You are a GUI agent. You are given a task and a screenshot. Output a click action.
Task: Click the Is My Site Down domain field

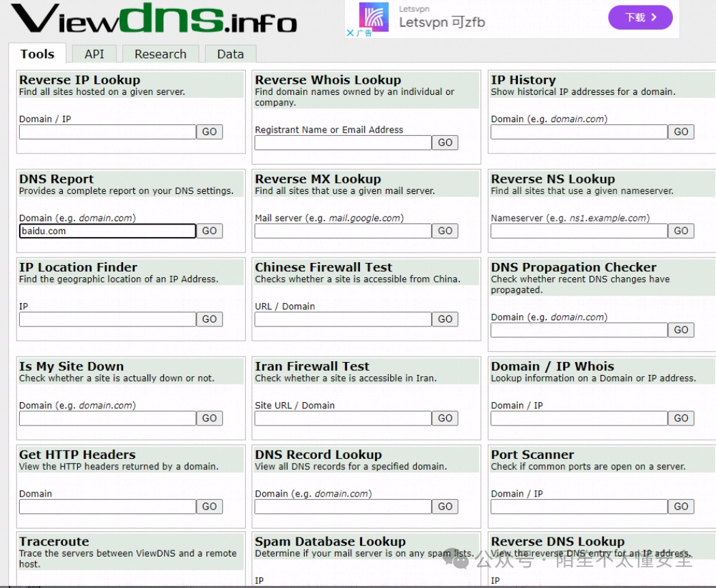coord(106,418)
